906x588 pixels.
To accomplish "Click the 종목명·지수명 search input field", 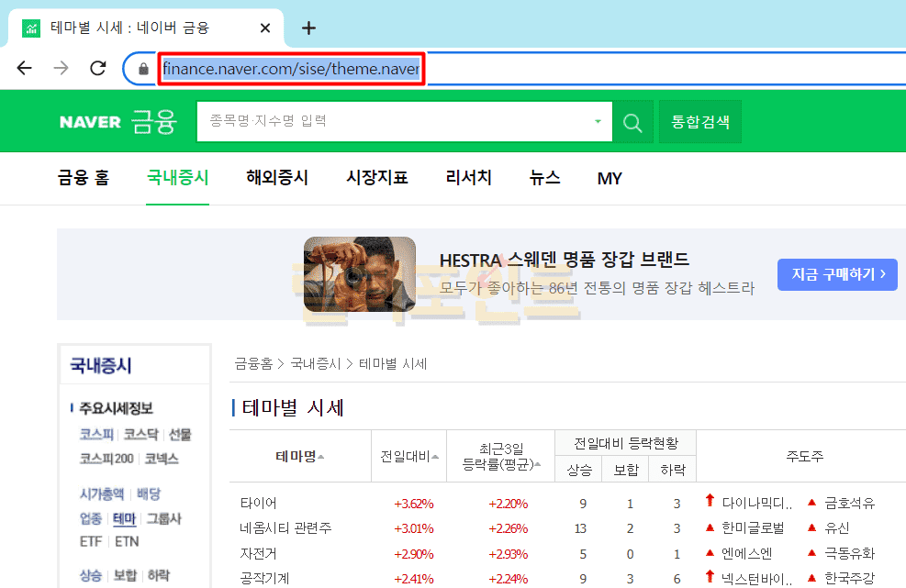I will [x=395, y=121].
